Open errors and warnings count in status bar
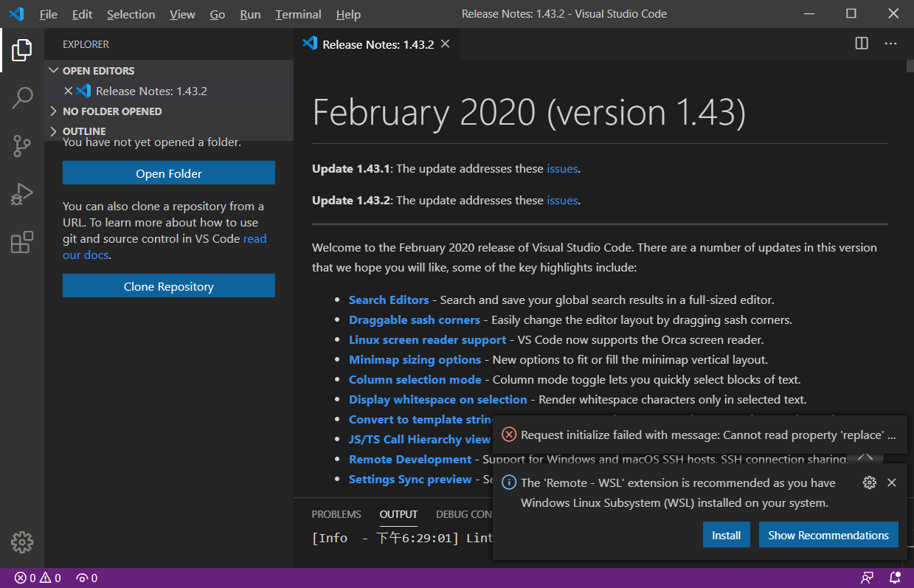914x588 pixels. click(x=38, y=578)
